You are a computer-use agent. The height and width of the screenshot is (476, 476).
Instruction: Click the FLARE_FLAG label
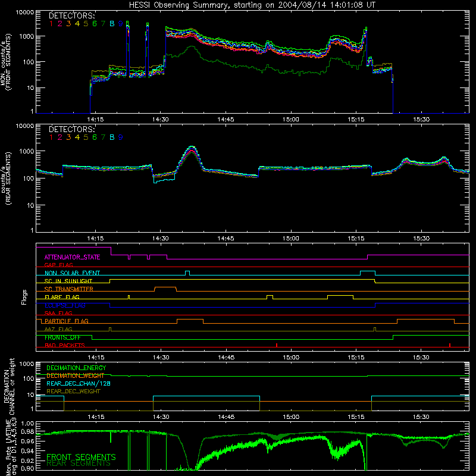[x=62, y=296]
